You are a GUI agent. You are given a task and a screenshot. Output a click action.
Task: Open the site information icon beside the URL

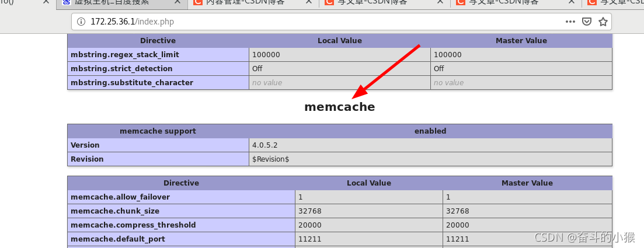(81, 22)
